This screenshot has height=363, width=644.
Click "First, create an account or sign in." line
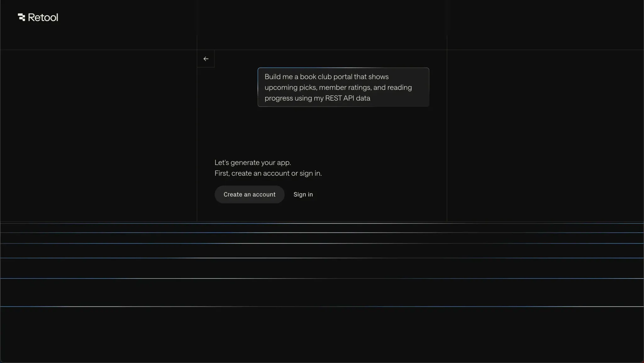[268, 173]
